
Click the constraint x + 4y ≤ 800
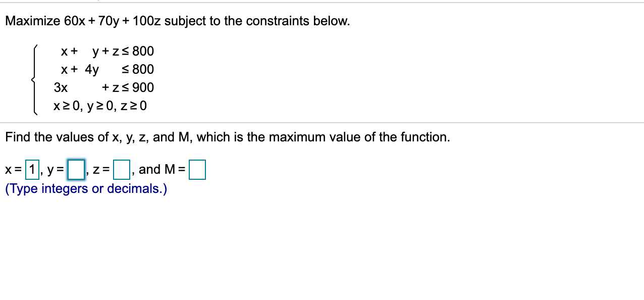[x=102, y=69]
